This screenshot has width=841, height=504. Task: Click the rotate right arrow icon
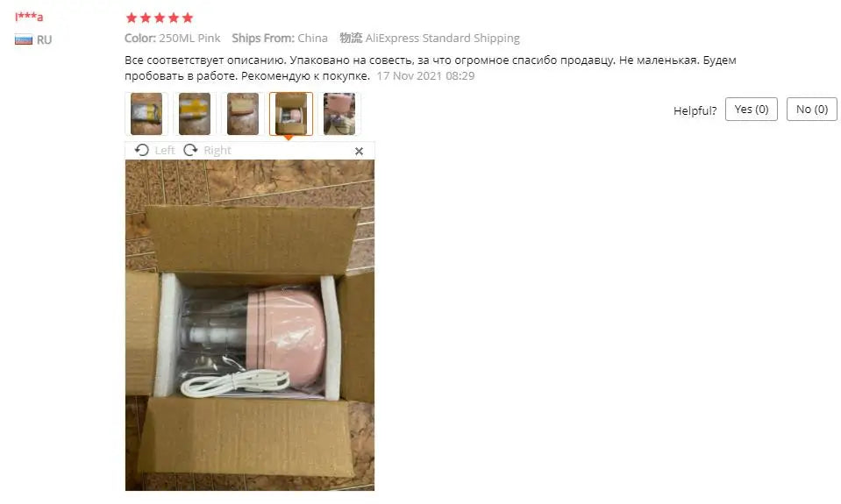pos(190,150)
